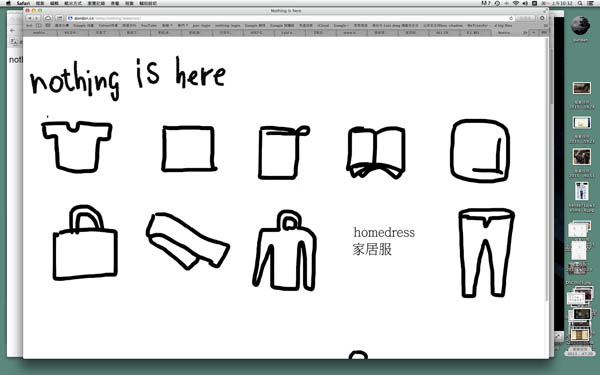Click the notebook with strap drawing

284,152
